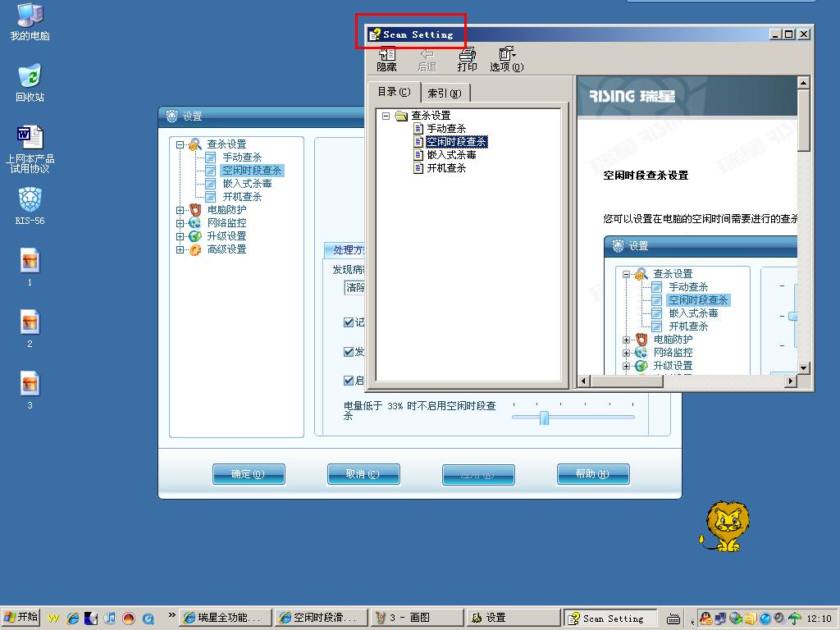Viewport: 840px width, 630px height.
Task: Switch to 3 - 画图 Paint taskbar window
Action: [417, 618]
